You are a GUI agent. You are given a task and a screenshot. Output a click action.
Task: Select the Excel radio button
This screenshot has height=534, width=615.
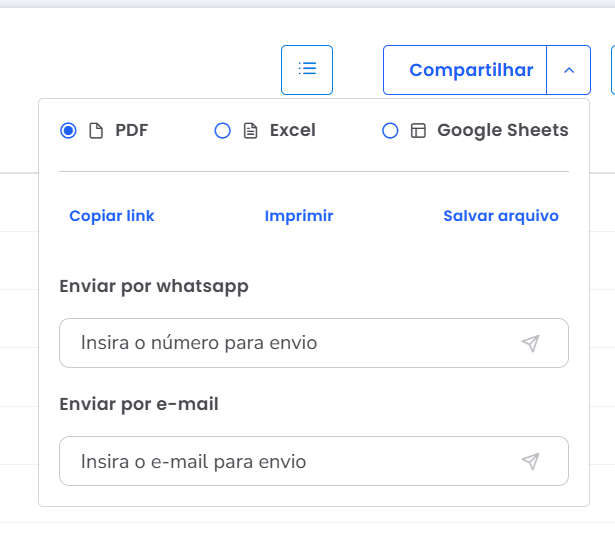223,131
